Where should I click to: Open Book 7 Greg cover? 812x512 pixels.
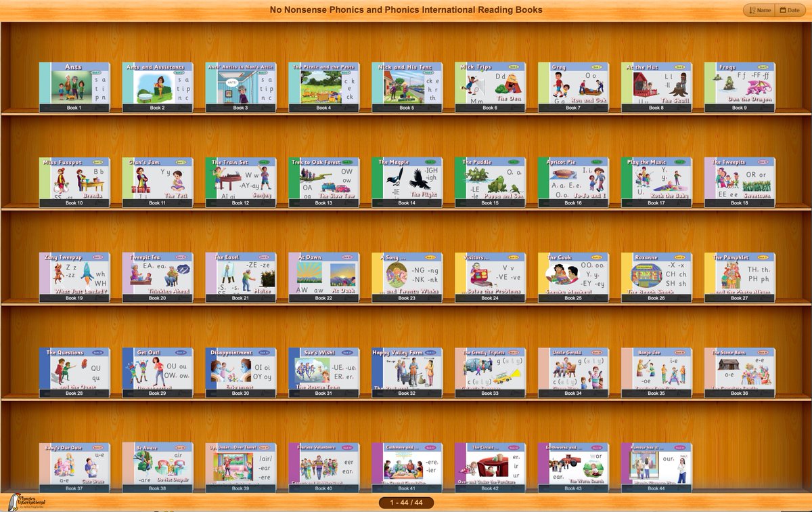coord(574,87)
